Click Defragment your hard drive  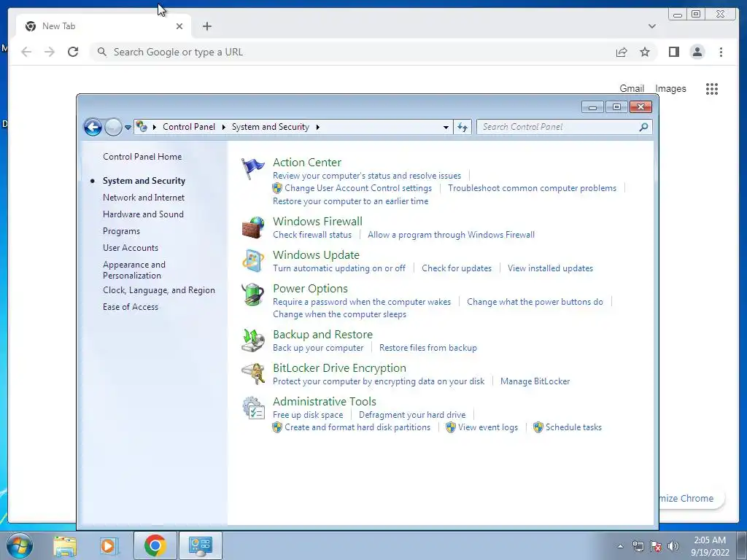(412, 415)
